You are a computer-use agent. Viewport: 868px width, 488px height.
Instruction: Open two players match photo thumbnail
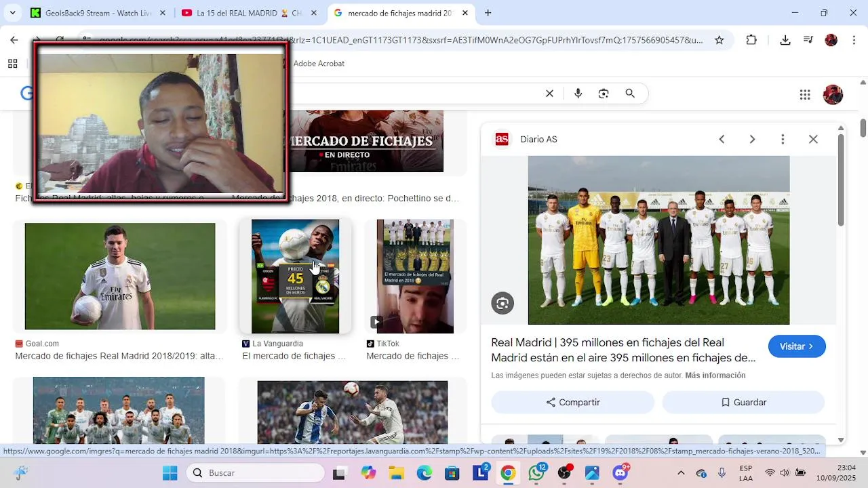353,412
